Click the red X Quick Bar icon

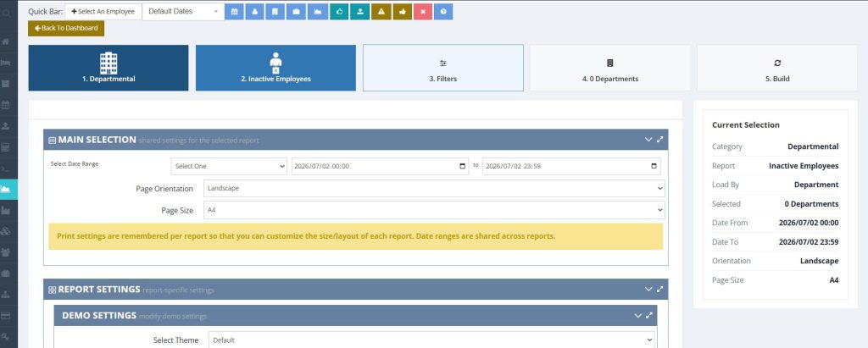(x=423, y=12)
